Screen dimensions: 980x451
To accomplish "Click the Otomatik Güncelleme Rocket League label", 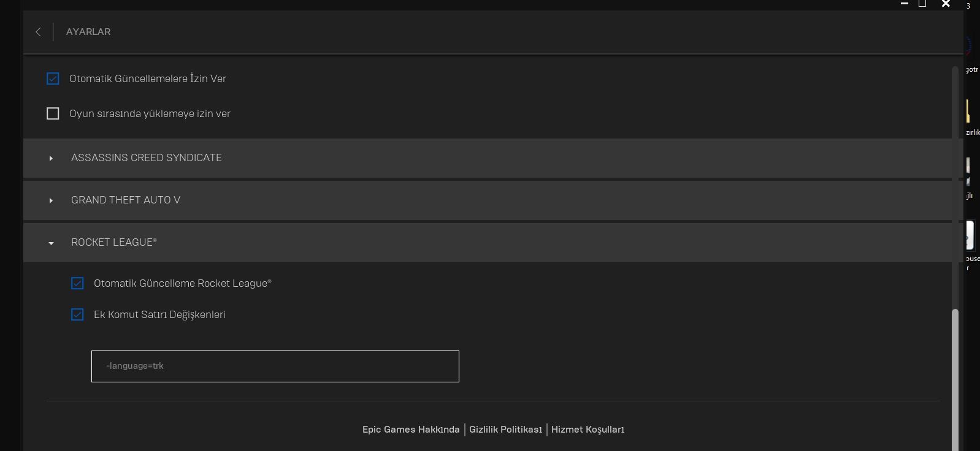I will point(183,283).
